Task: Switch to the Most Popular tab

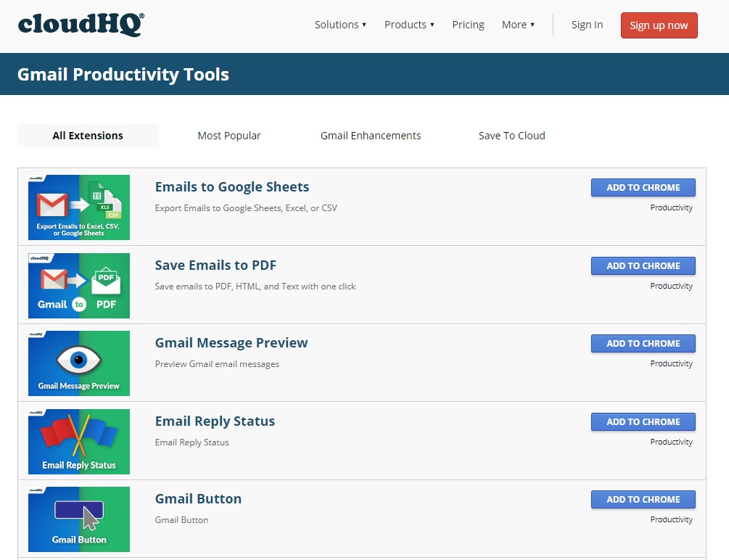Action: (x=229, y=136)
